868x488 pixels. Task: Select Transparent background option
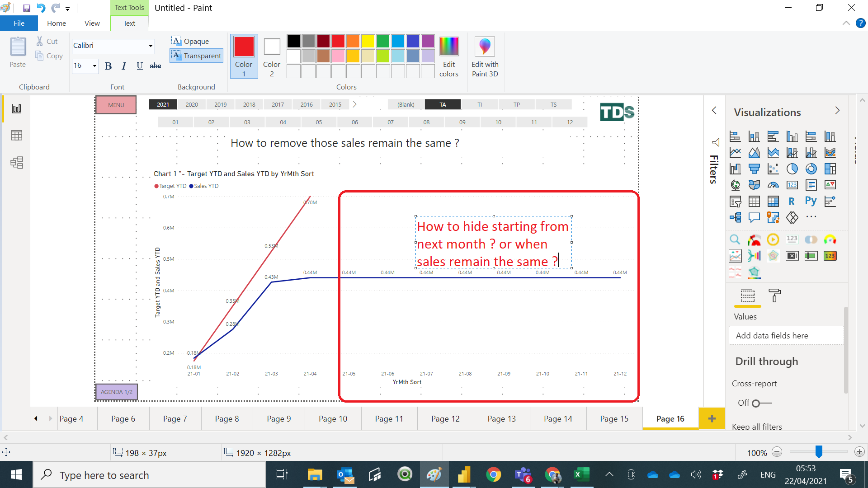[197, 56]
